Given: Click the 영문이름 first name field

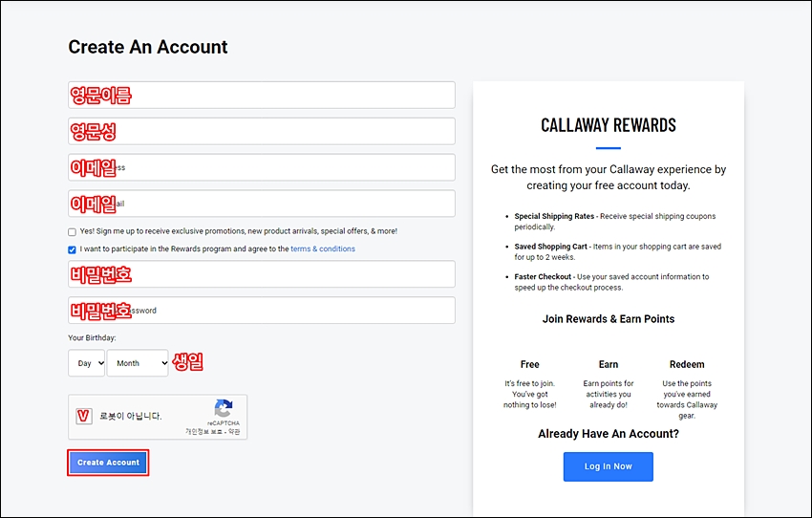Looking at the screenshot, I should tap(262, 95).
